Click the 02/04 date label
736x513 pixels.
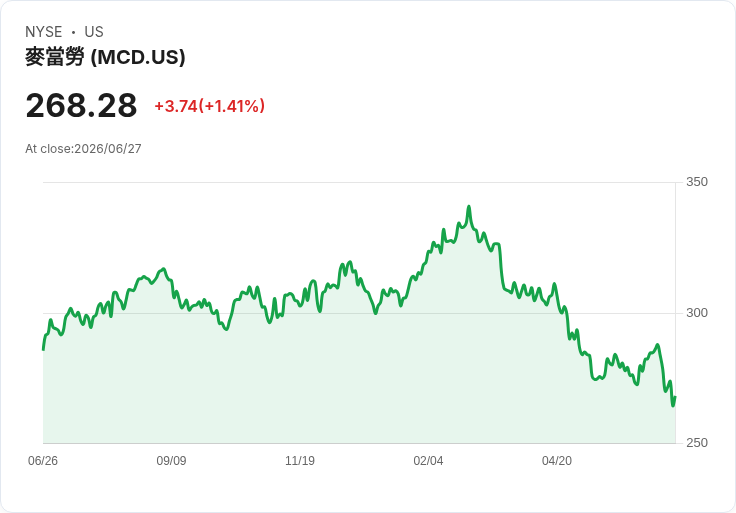428,460
